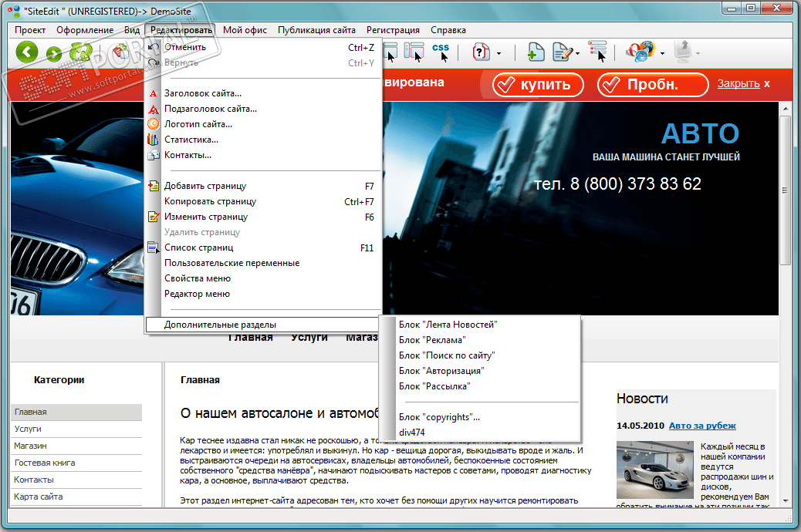This screenshot has width=801, height=532.
Task: Click the green back arrow button
Action: 27,52
